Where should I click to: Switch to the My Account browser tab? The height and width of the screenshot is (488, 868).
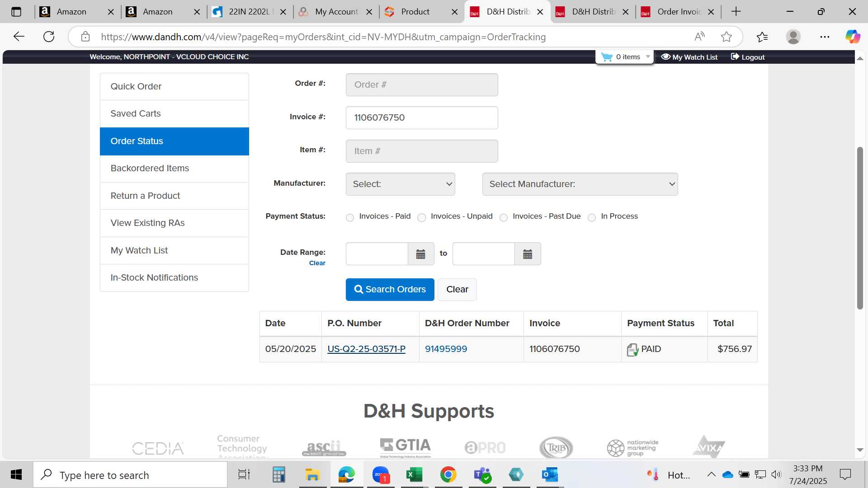coord(336,12)
